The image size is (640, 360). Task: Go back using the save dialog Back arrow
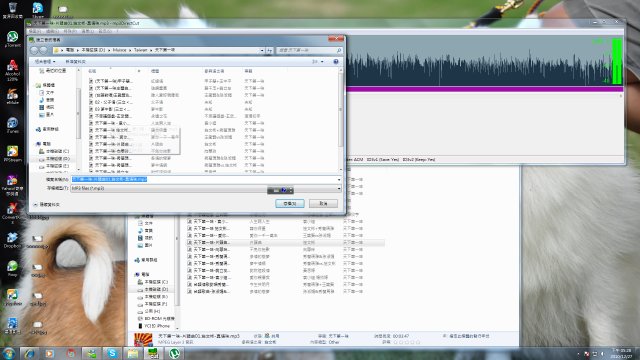(x=34, y=50)
